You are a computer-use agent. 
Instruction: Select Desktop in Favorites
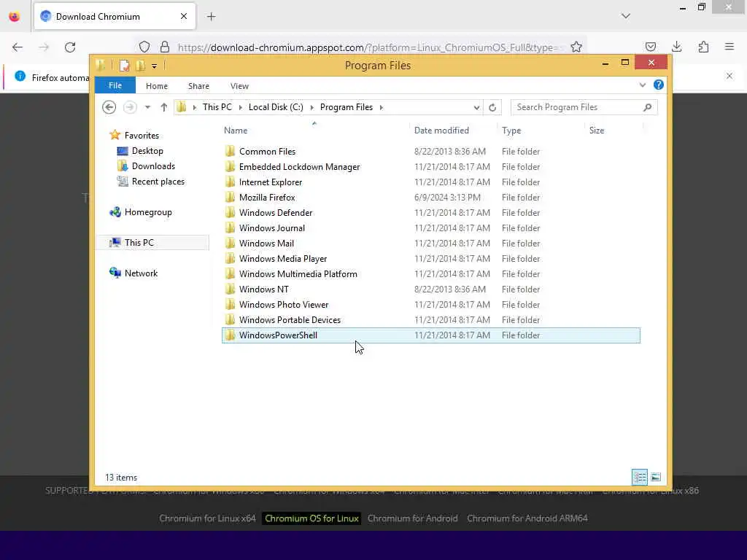pos(147,151)
